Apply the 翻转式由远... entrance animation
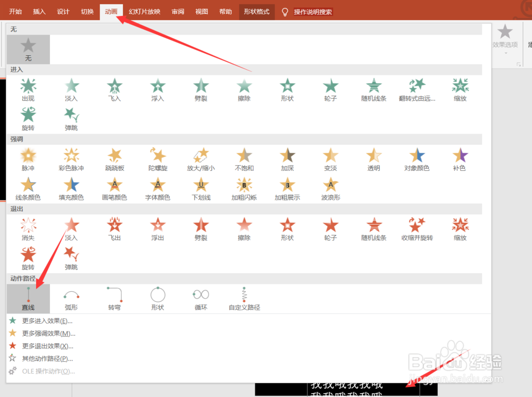The width and height of the screenshot is (532, 397). [417, 89]
